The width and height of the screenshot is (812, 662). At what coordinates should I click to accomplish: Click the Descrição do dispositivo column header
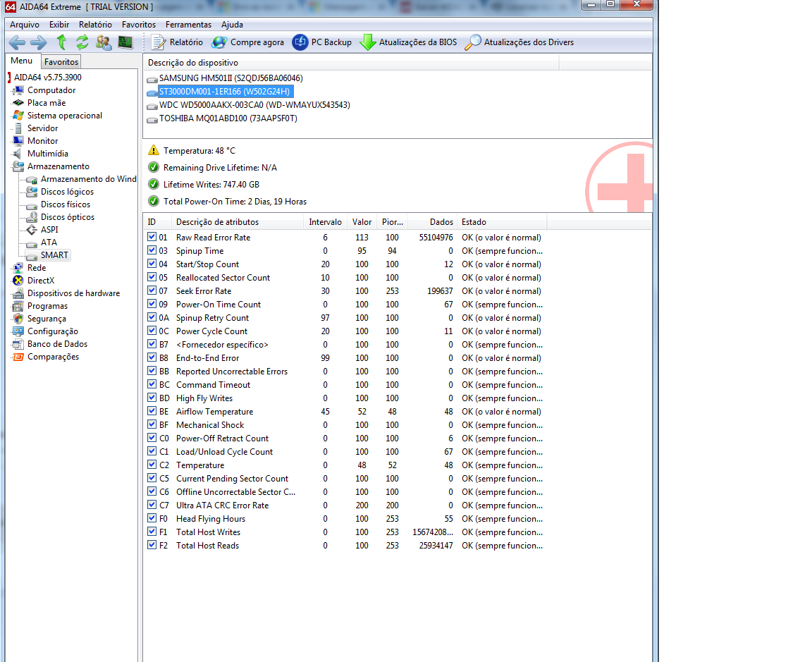351,63
